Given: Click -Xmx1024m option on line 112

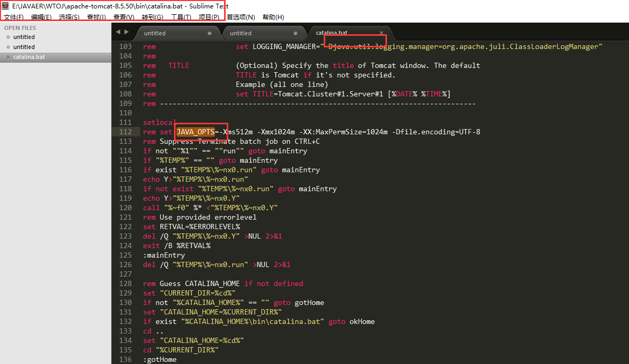Looking at the screenshot, I should (x=276, y=132).
